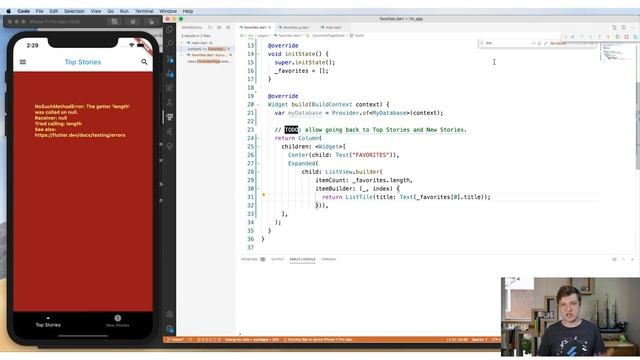Viewport: 640px width, 360px height.
Task: Open the TERMINAL panel tab
Action: (x=329, y=259)
